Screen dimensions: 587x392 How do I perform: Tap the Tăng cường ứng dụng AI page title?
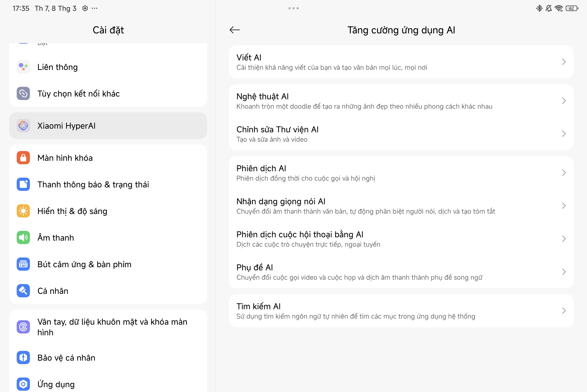point(401,30)
